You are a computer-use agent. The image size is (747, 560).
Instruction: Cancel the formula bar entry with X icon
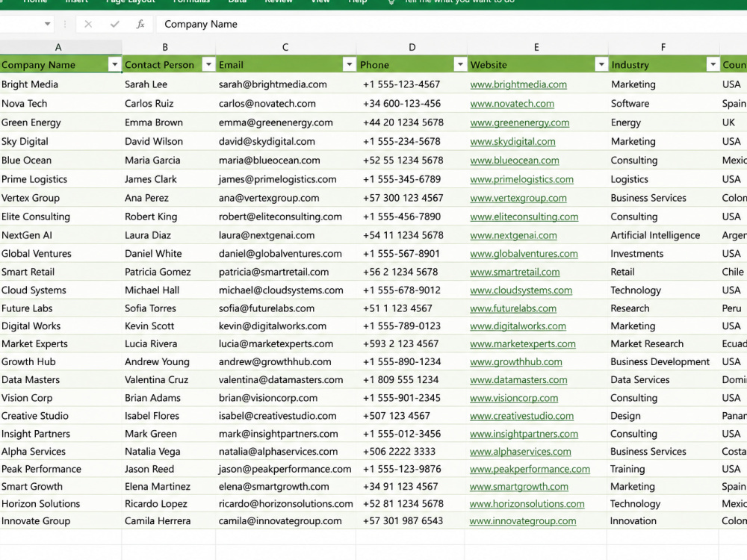pyautogui.click(x=88, y=25)
